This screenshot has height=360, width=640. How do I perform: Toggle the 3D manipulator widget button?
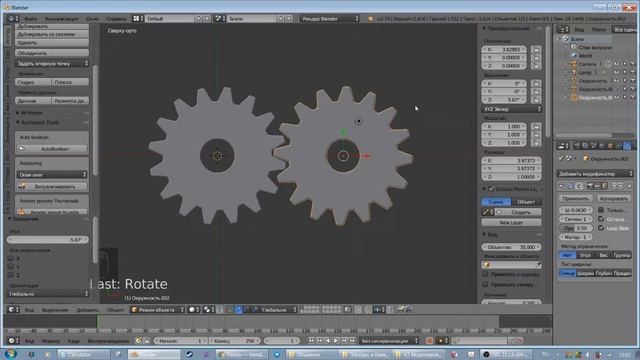click(x=229, y=310)
